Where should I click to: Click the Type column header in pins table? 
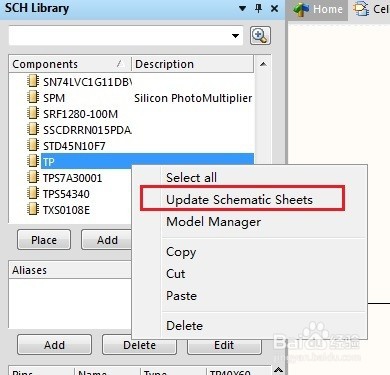pyautogui.click(x=173, y=371)
